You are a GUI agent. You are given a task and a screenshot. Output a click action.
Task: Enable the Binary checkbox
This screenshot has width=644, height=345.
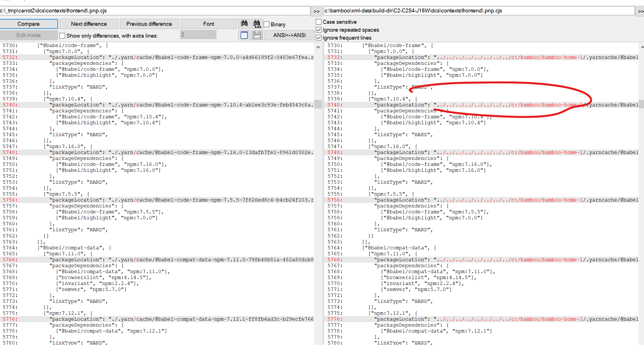[x=266, y=24]
